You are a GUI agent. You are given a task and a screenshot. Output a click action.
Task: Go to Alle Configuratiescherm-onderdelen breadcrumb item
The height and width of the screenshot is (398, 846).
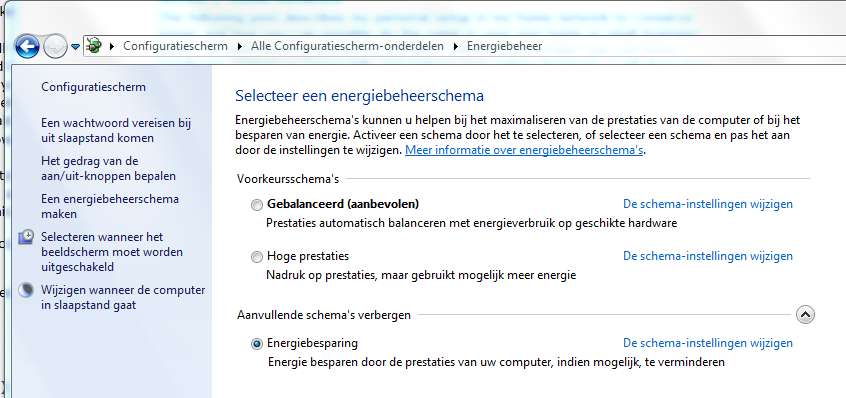coord(347,46)
